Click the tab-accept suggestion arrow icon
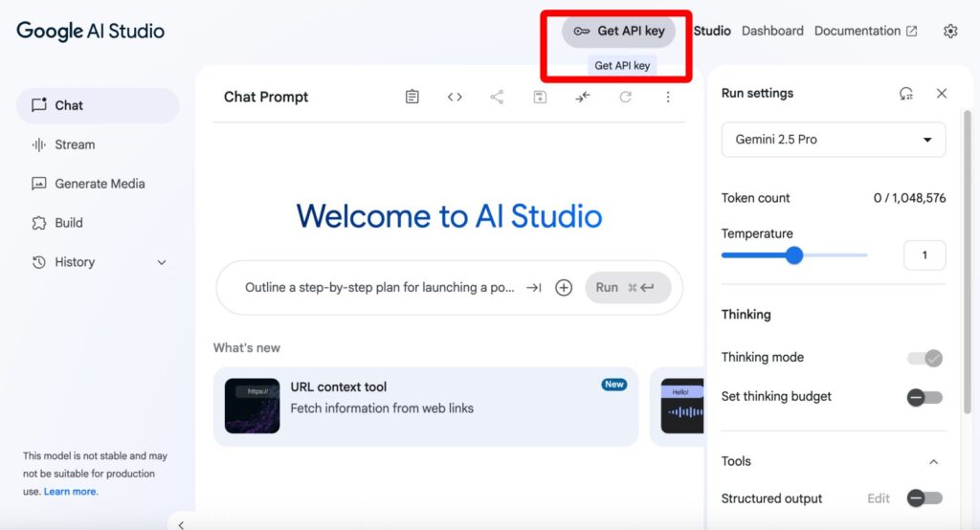The width and height of the screenshot is (980, 530). (534, 288)
